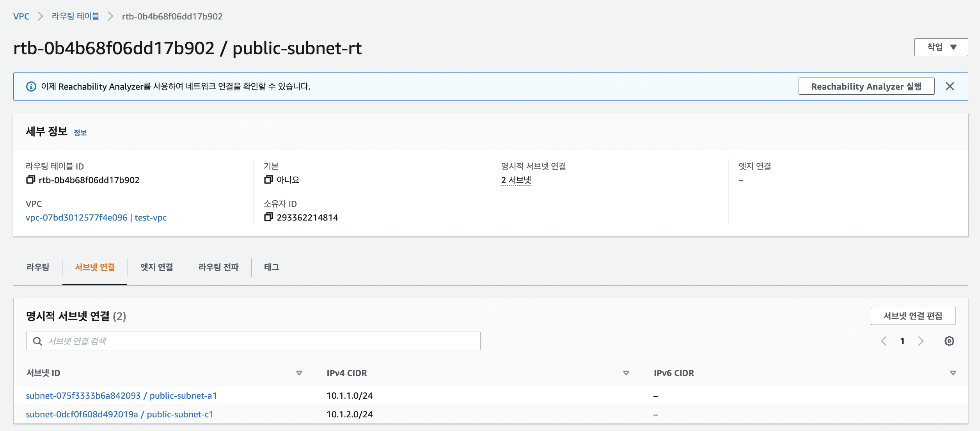The image size is (980, 431).
Task: Dismiss the Reachability Analyzer banner
Action: (x=950, y=87)
